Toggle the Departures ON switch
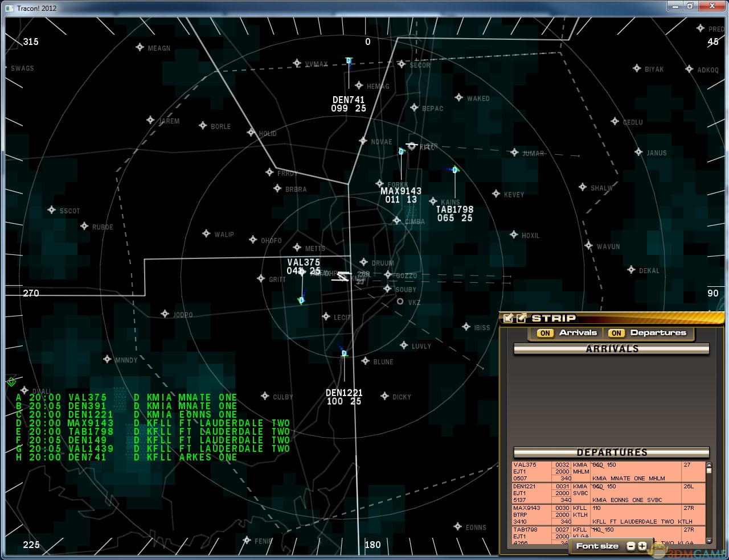This screenshot has height=560, width=729. pos(616,333)
